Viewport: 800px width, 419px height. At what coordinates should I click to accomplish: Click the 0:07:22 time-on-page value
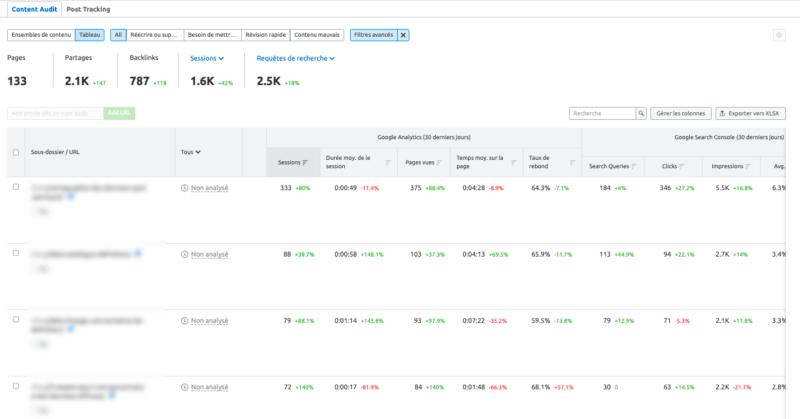click(473, 321)
